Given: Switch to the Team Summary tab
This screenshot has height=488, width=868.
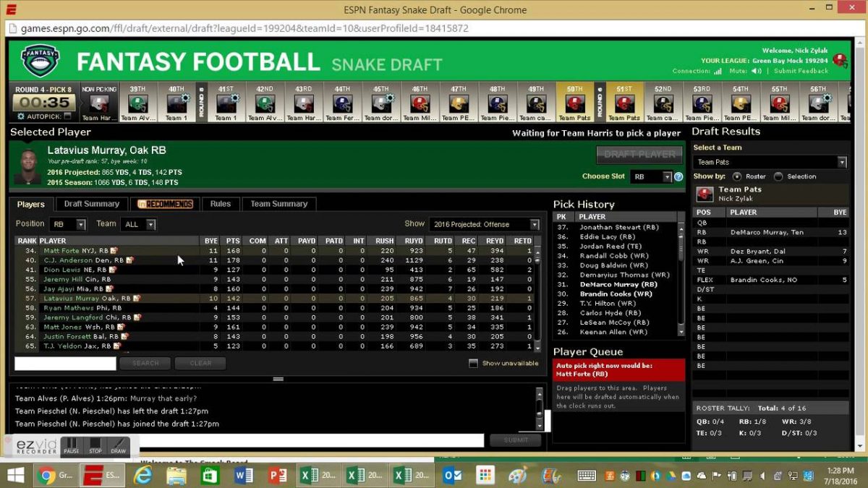Looking at the screenshot, I should [279, 204].
